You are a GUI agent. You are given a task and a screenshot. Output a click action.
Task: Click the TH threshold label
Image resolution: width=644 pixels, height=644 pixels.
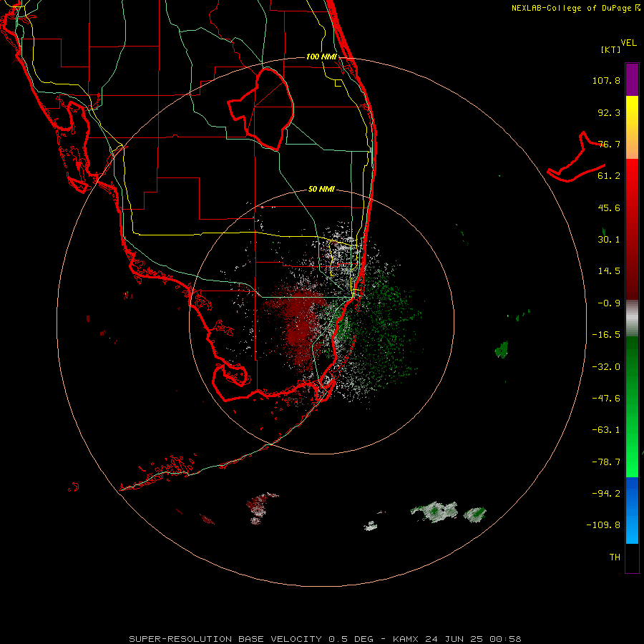point(615,557)
